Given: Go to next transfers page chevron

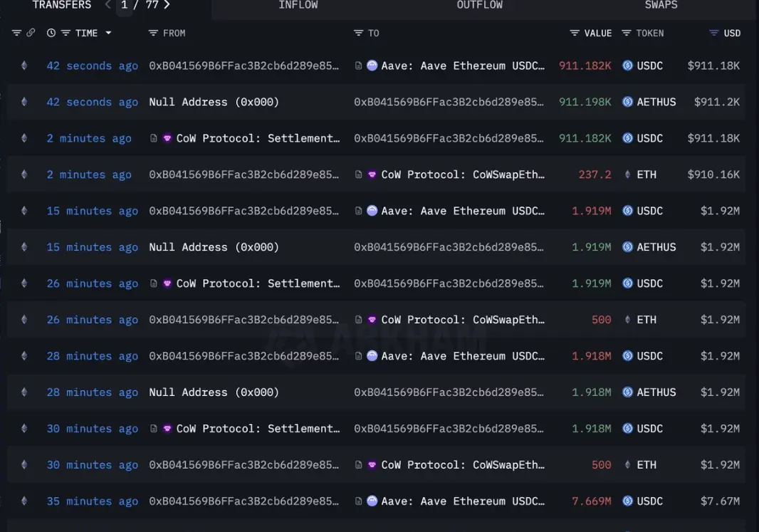Looking at the screenshot, I should pos(167,5).
